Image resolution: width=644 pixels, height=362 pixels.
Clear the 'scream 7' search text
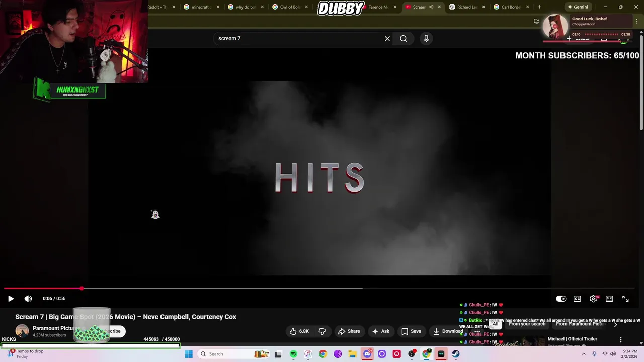pos(387,38)
